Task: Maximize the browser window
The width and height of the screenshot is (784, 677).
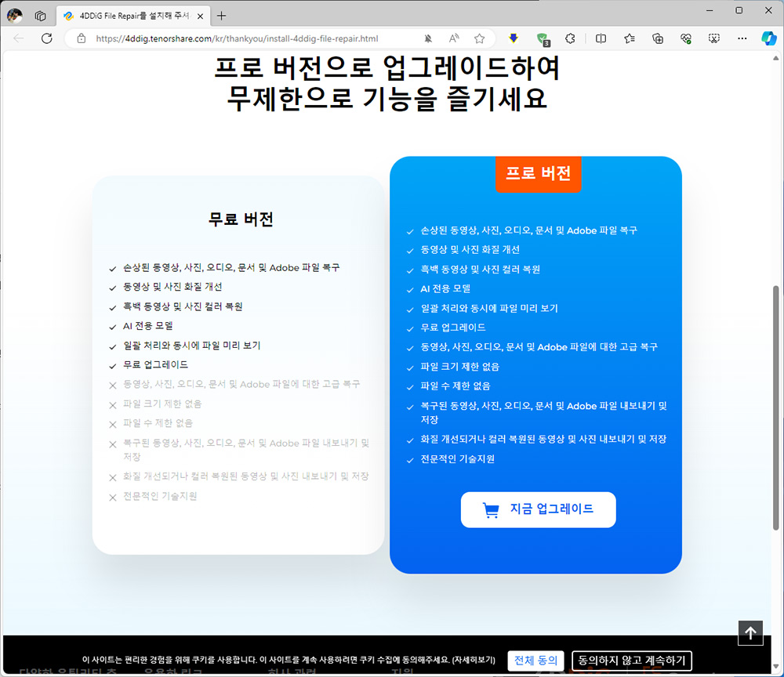Action: [739, 10]
